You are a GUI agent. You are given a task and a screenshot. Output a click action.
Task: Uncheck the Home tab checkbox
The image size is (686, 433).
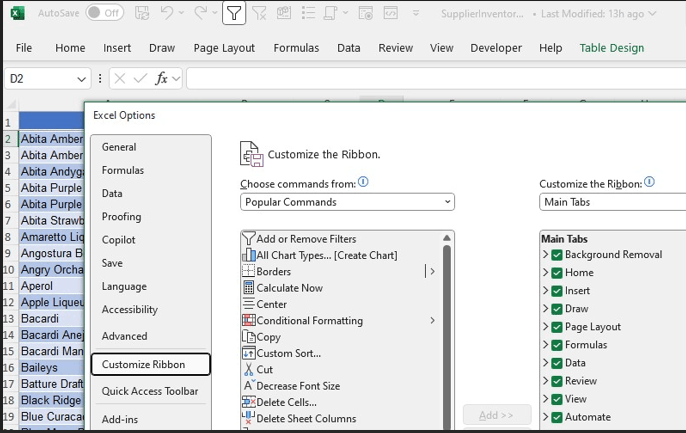coord(556,273)
